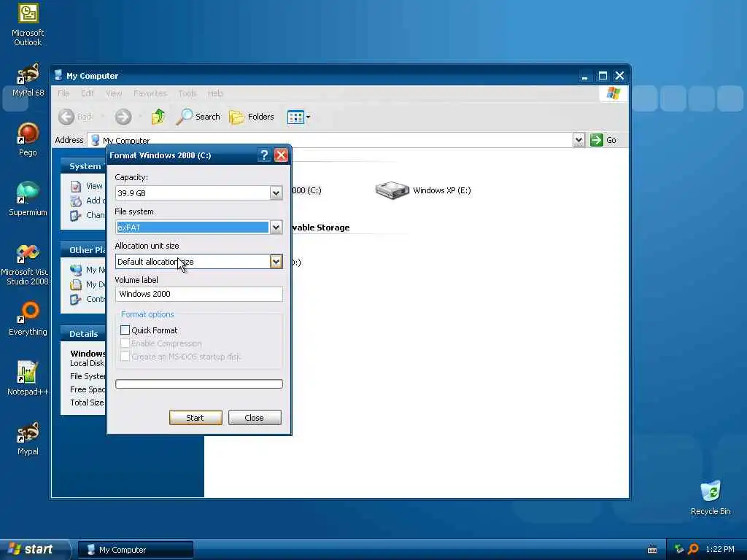
Task: Click the System Tasks panel header
Action: coord(83,166)
